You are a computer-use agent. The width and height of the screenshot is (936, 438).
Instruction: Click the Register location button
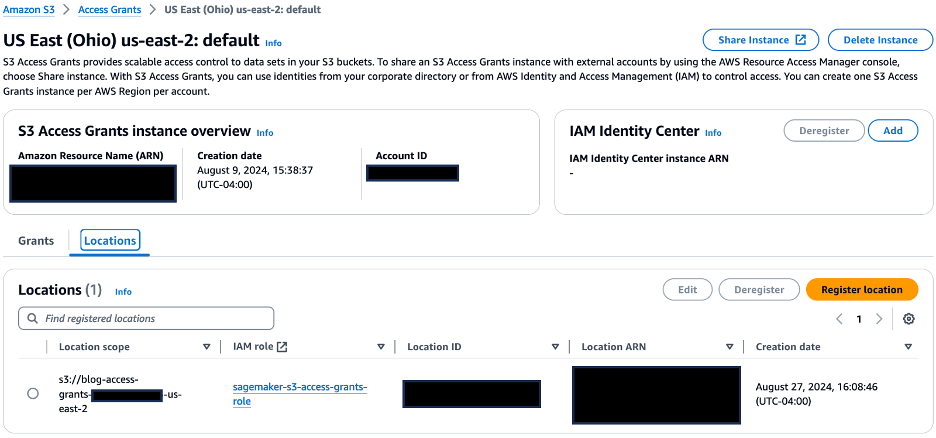tap(861, 289)
